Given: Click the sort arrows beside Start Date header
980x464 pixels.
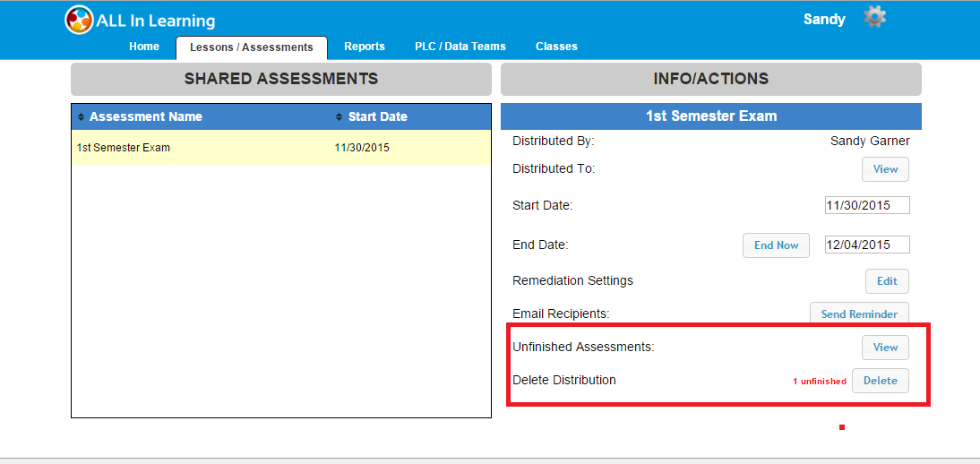Looking at the screenshot, I should point(340,117).
